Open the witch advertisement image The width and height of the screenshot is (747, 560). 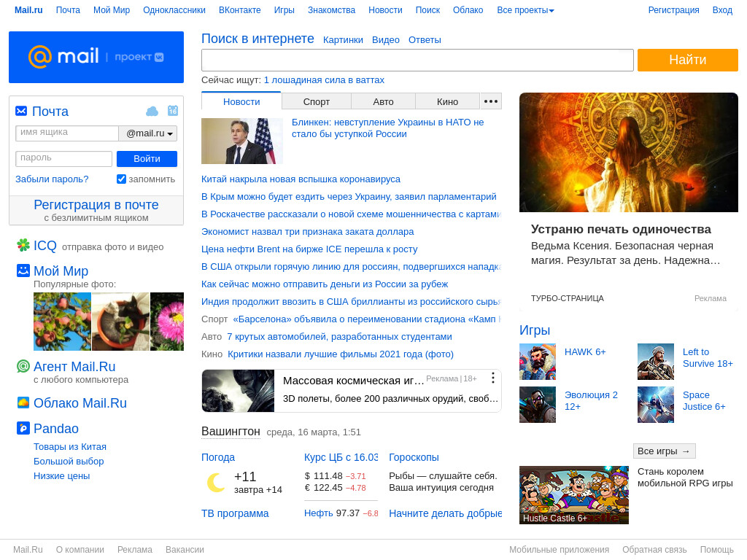[x=629, y=152]
